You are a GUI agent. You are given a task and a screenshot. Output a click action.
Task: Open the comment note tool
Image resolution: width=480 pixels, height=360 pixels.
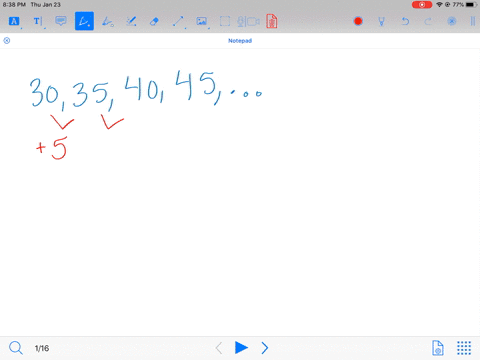click(61, 21)
